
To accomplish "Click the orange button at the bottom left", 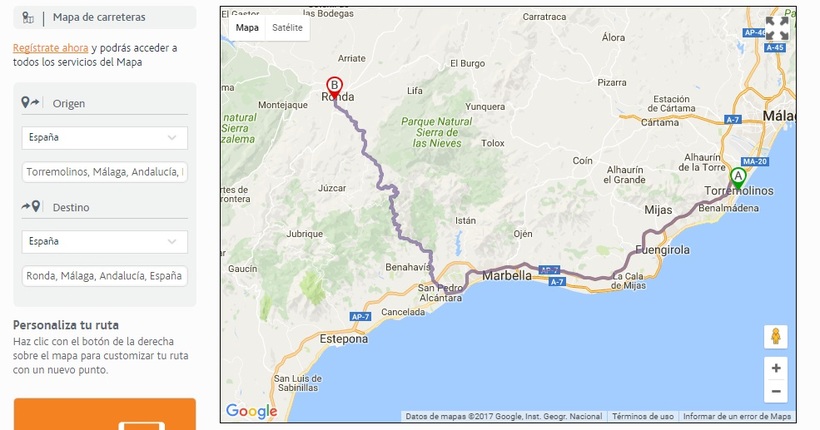I will click(x=105, y=414).
